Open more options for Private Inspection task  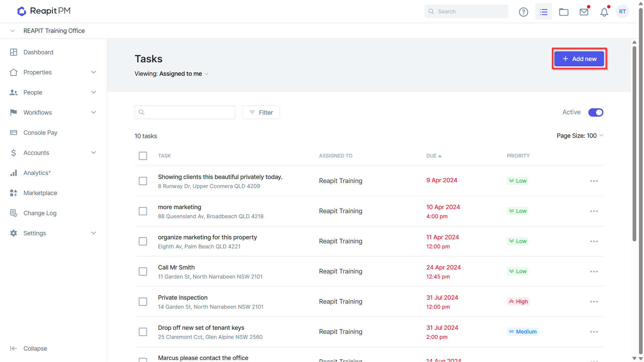click(x=594, y=302)
